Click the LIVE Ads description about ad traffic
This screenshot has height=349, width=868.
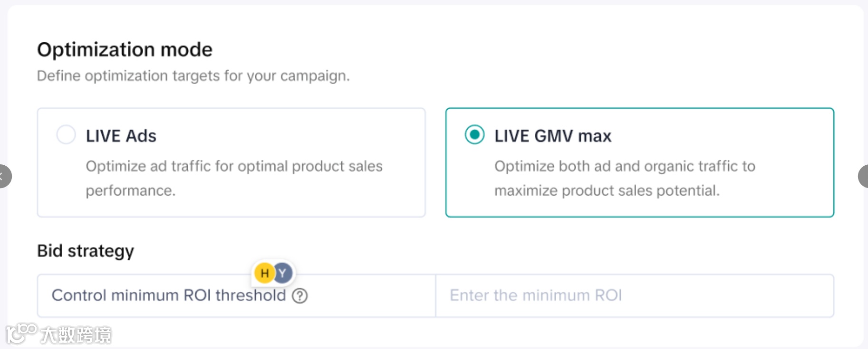234,166
